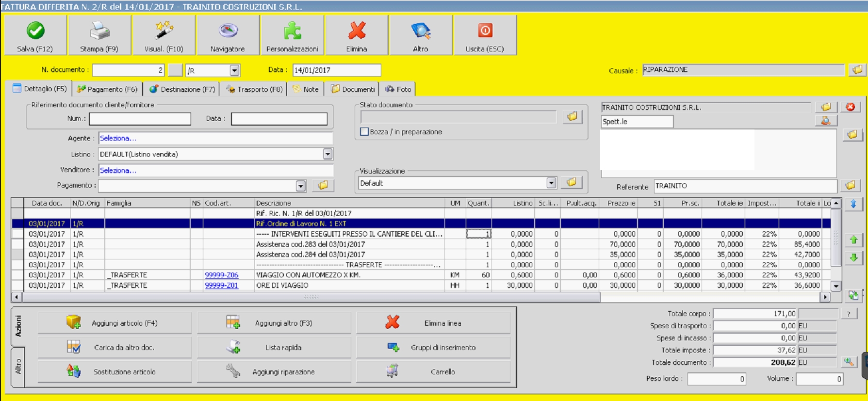
Task: Switch to the Pagamento (F6) tab
Action: 107,89
